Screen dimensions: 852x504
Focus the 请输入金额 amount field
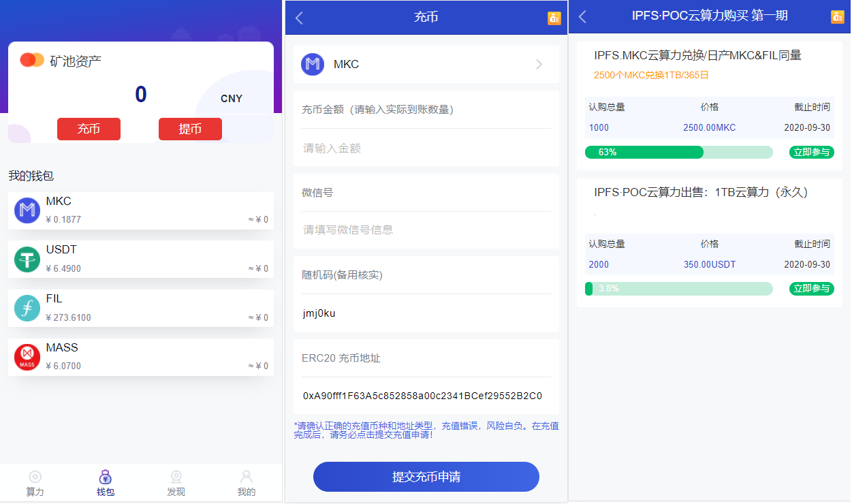coord(426,148)
